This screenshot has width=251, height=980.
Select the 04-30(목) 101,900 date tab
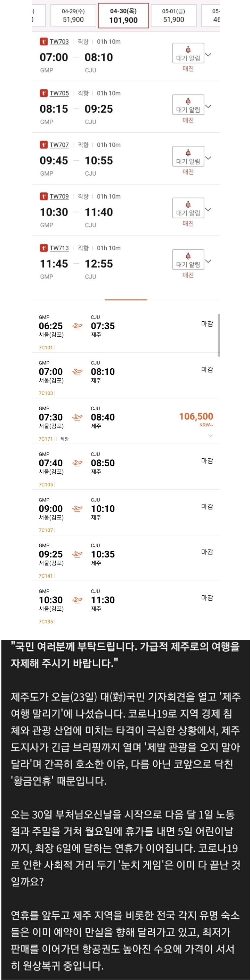[123, 16]
